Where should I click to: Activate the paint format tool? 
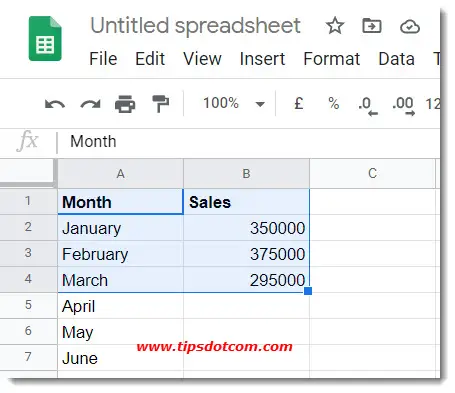[161, 104]
